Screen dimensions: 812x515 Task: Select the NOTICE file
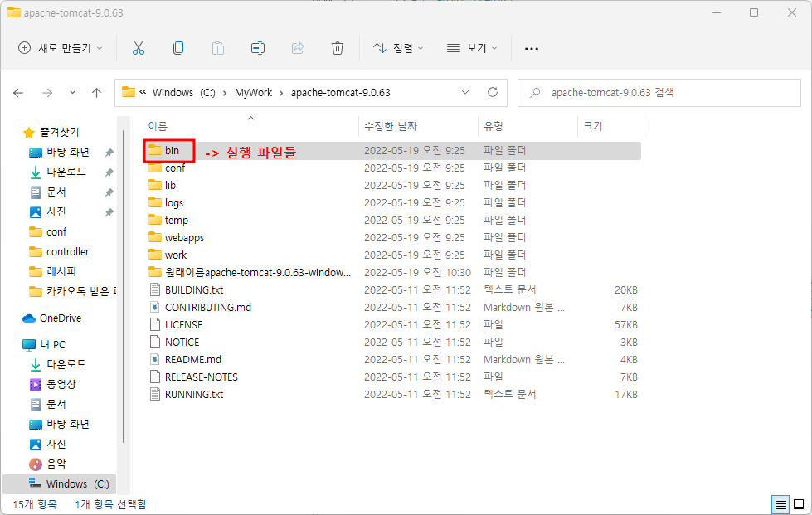392,343
